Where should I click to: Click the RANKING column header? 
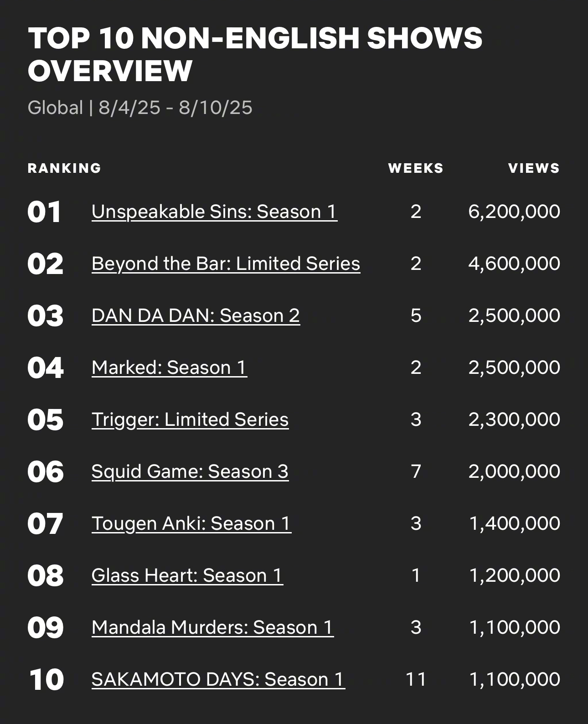click(64, 168)
